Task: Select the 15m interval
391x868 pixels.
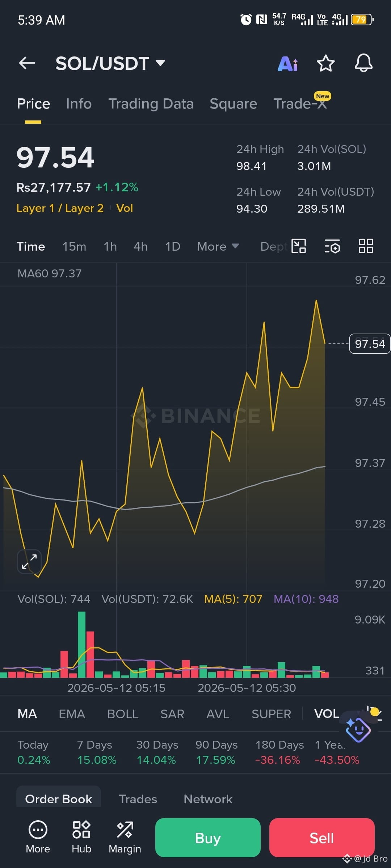Action: click(x=74, y=246)
